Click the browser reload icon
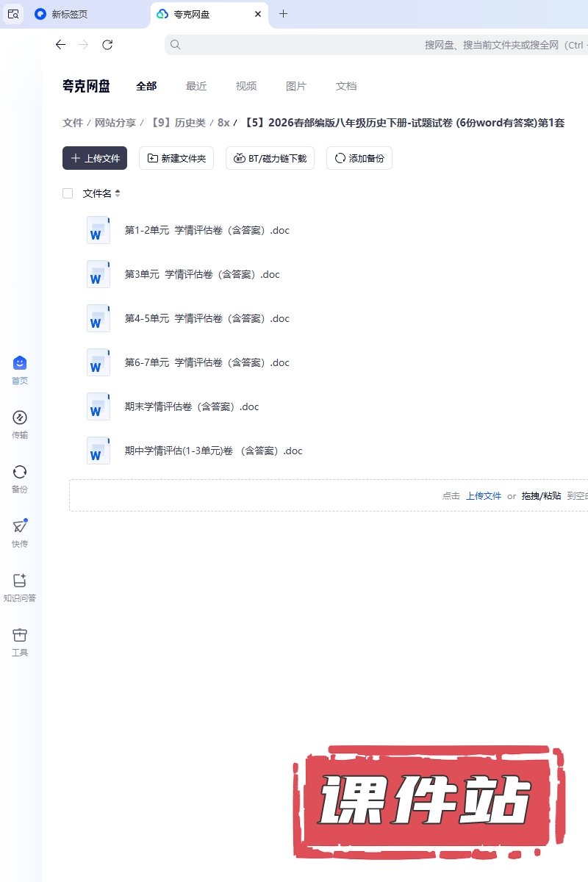The height and width of the screenshot is (882, 588). pos(107,45)
